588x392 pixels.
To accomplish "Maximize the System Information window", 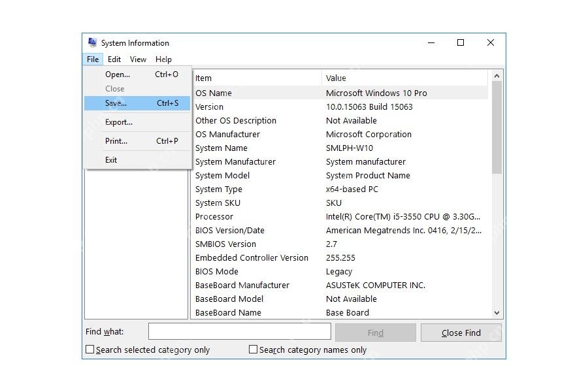I will click(x=461, y=42).
